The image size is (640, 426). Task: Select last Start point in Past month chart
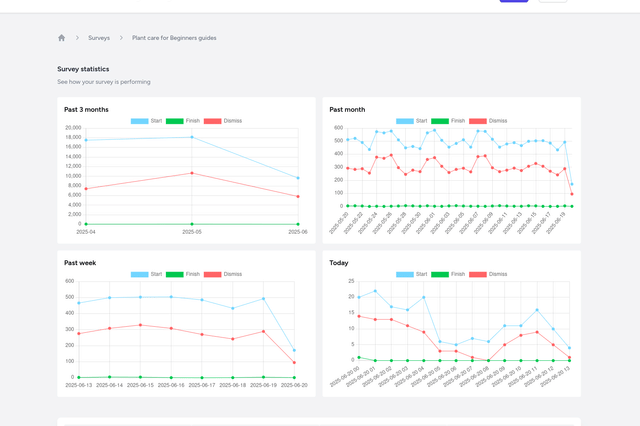pyautogui.click(x=572, y=184)
